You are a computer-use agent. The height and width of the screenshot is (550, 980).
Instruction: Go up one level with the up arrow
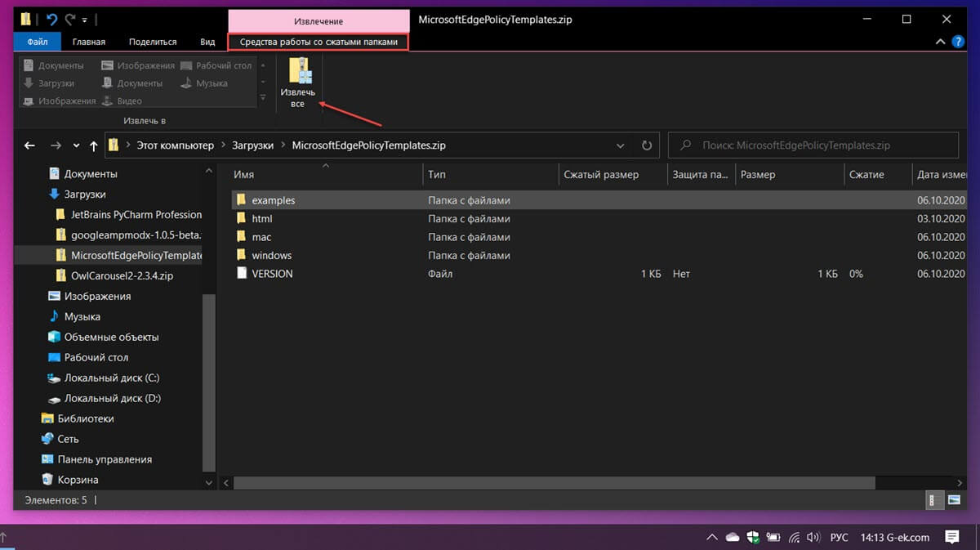pos(93,145)
